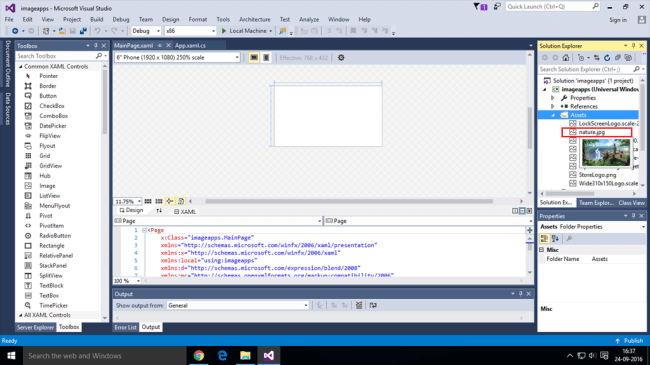Toggle snap to snaplines button

pyautogui.click(x=170, y=201)
